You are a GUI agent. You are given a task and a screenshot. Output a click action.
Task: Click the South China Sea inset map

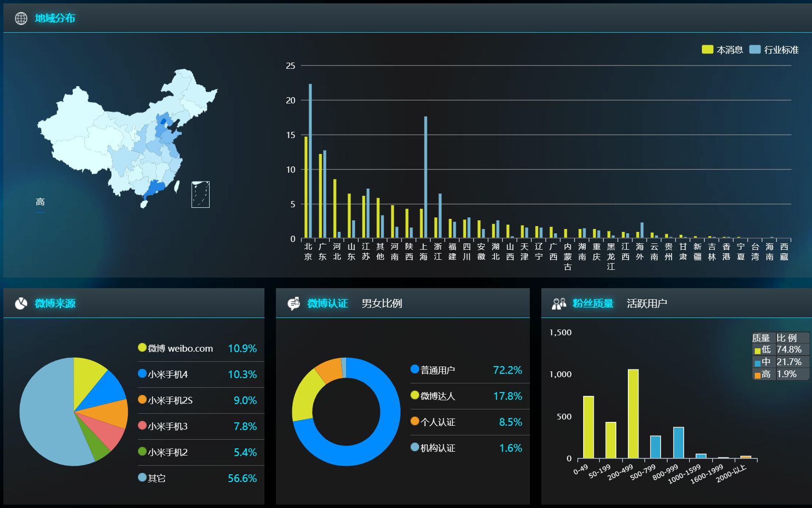(200, 194)
